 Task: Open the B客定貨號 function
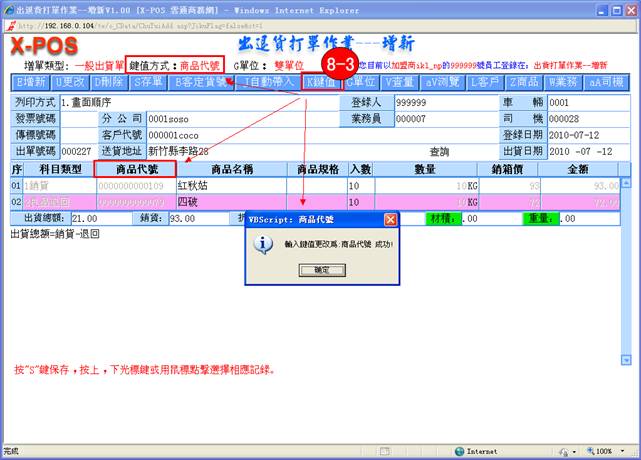[x=201, y=82]
